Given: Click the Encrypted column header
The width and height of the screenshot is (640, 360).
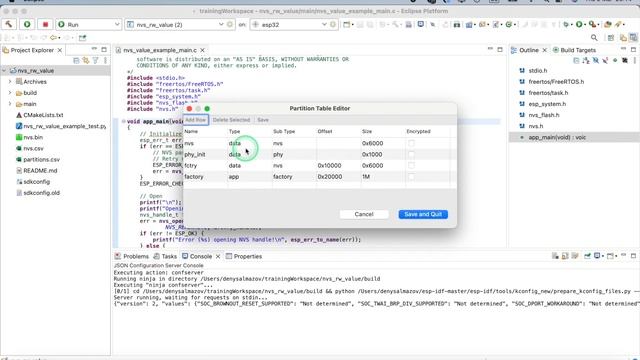Looking at the screenshot, I should pos(418,131).
